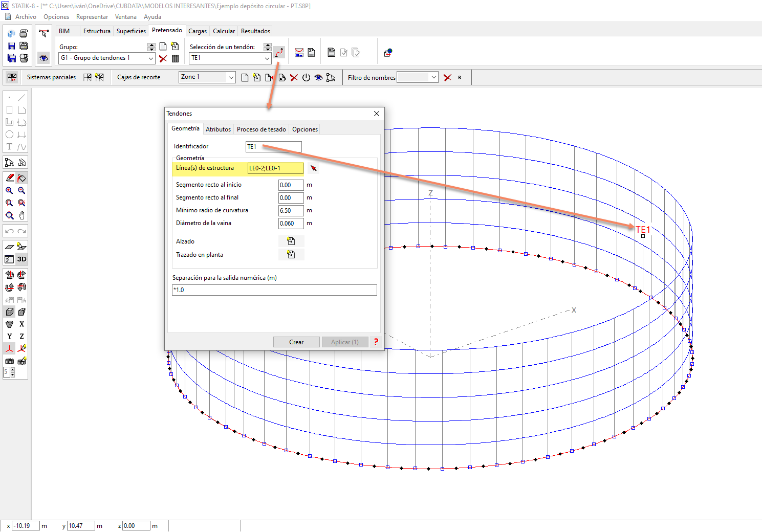Click the Identificador input field

coord(274,147)
